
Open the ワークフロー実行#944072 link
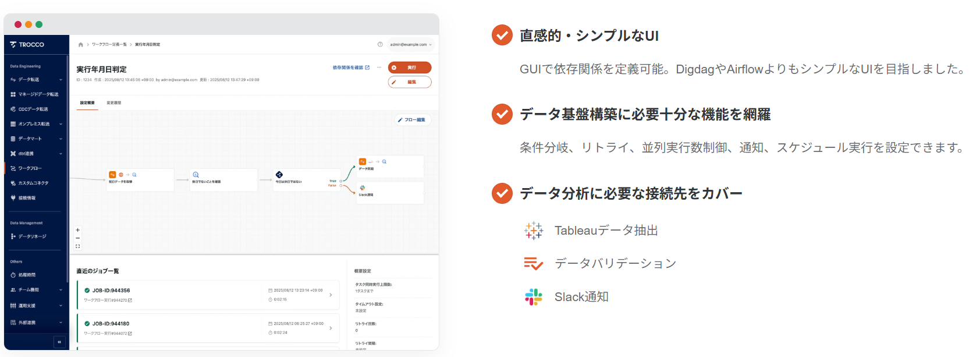(x=108, y=334)
